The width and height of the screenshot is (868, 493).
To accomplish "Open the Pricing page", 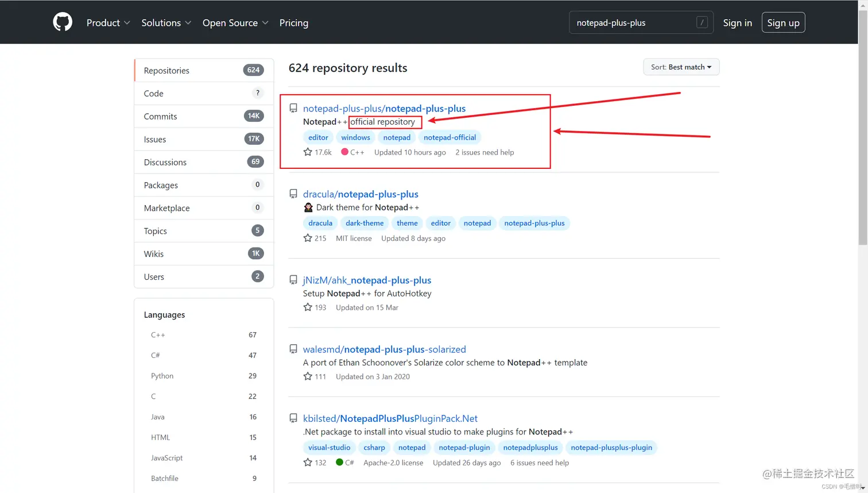I will click(294, 22).
